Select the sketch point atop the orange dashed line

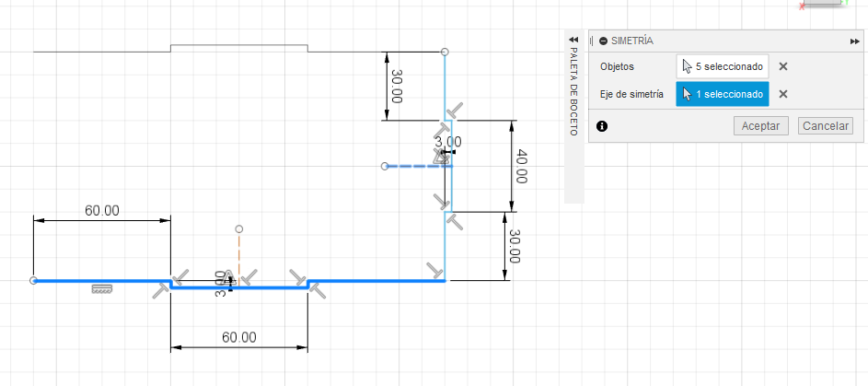(x=239, y=228)
